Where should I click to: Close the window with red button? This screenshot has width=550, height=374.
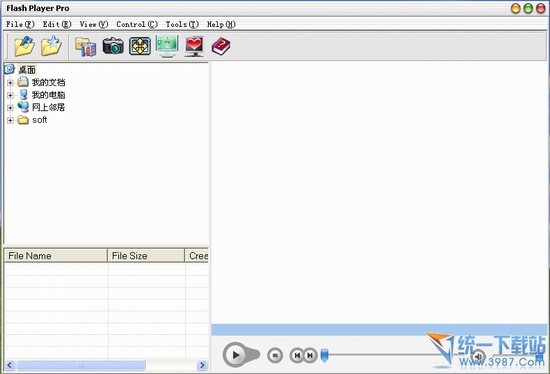(x=541, y=8)
